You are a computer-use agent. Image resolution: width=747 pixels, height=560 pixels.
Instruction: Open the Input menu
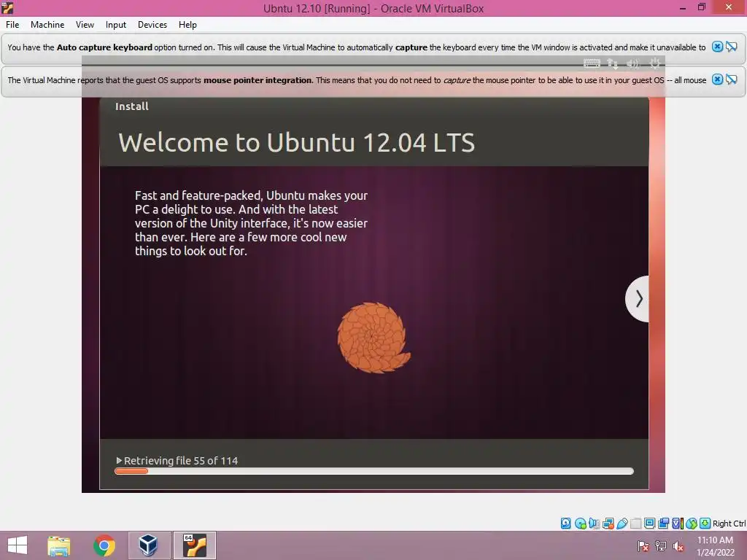pyautogui.click(x=116, y=25)
